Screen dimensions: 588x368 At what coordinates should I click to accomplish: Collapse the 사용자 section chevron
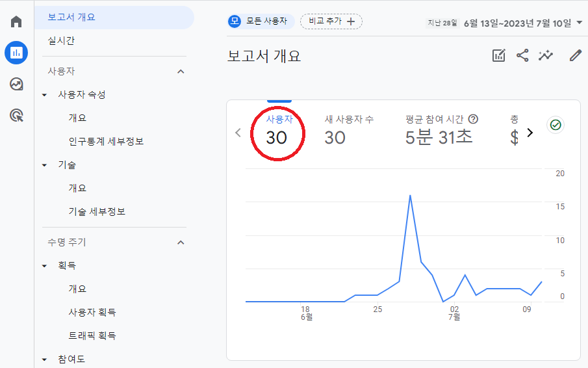pos(181,72)
